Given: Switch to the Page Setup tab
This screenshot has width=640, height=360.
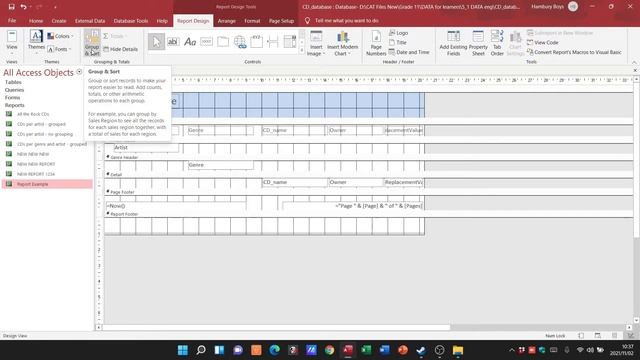Looking at the screenshot, I should click(281, 20).
